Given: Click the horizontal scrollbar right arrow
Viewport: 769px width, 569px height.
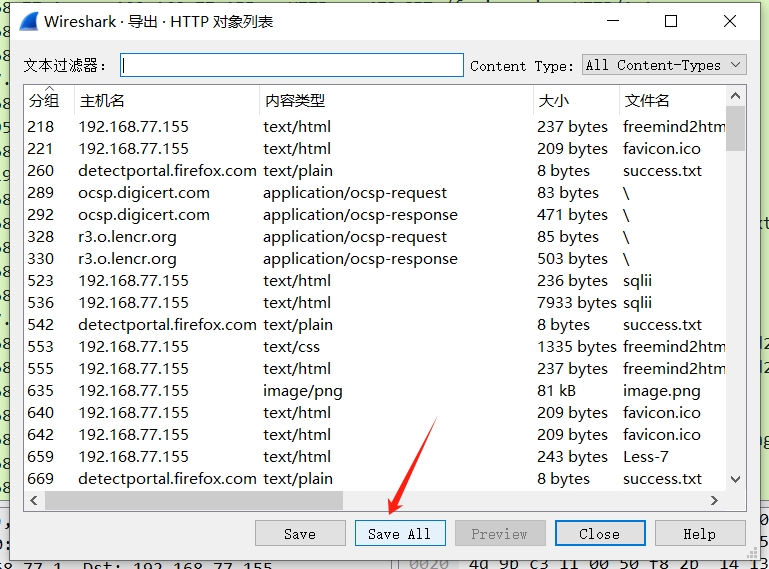Looking at the screenshot, I should click(x=714, y=500).
